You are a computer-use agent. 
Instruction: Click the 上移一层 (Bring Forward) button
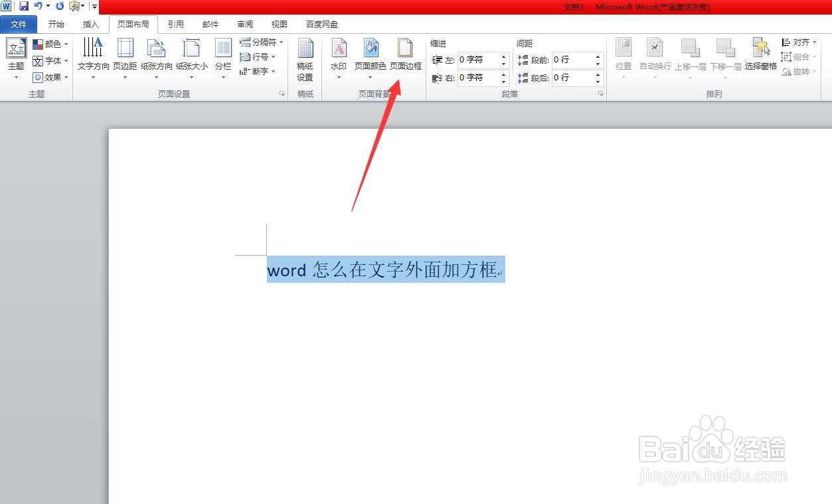pyautogui.click(x=690, y=59)
